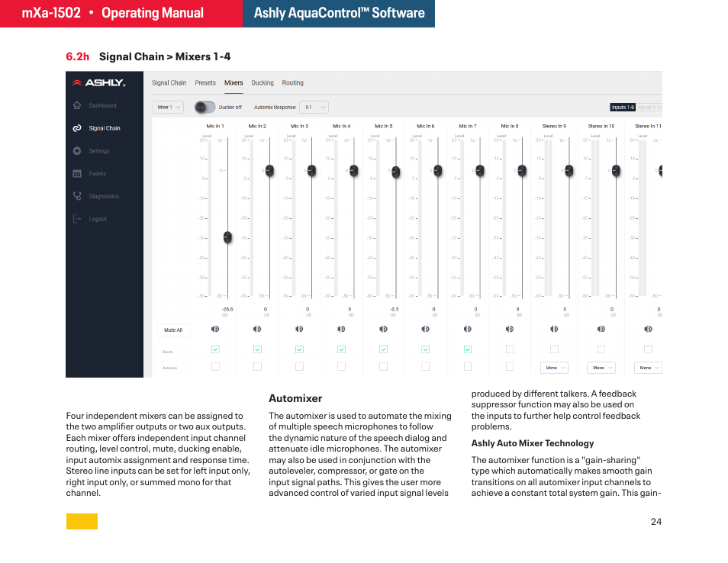The height and width of the screenshot is (563, 728).
Task: Open Settings sidebar link
Action: click(99, 151)
